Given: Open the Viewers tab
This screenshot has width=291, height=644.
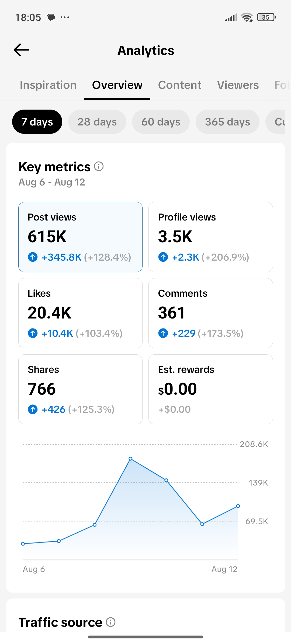Looking at the screenshot, I should pyautogui.click(x=238, y=85).
